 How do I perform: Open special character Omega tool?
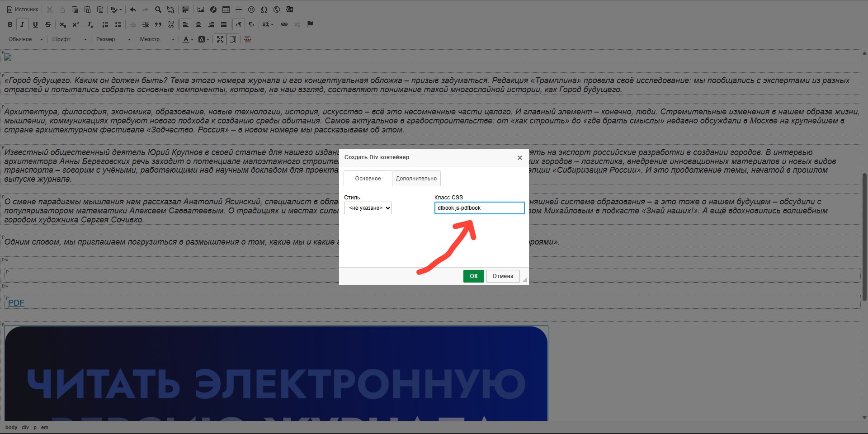tap(264, 9)
